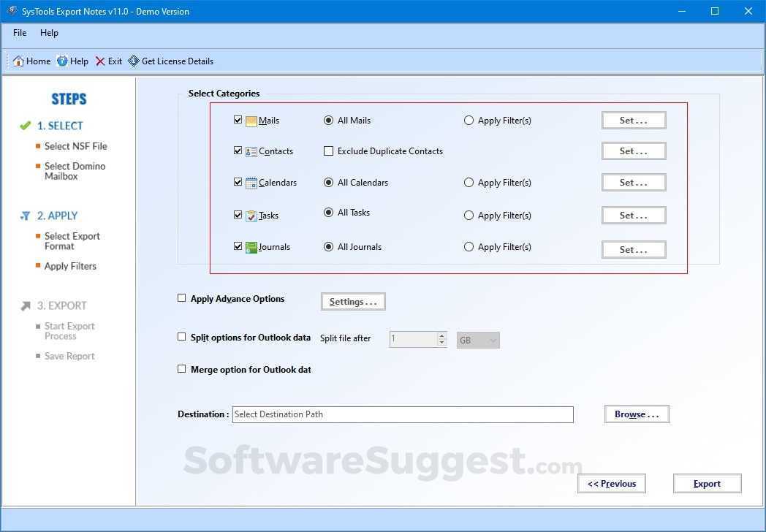Image resolution: width=766 pixels, height=532 pixels.
Task: Open the File menu
Action: coord(19,32)
